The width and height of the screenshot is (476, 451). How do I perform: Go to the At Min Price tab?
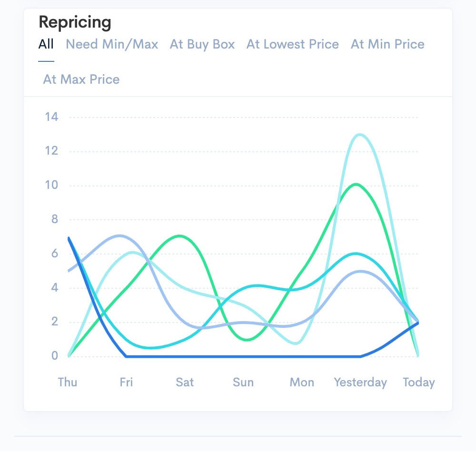click(387, 44)
